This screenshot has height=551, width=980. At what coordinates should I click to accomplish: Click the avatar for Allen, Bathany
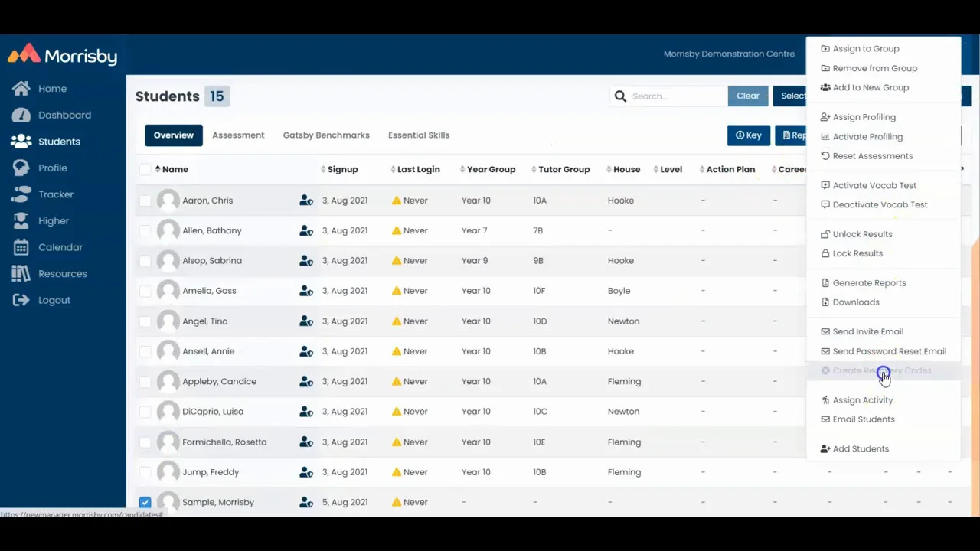pyautogui.click(x=168, y=230)
